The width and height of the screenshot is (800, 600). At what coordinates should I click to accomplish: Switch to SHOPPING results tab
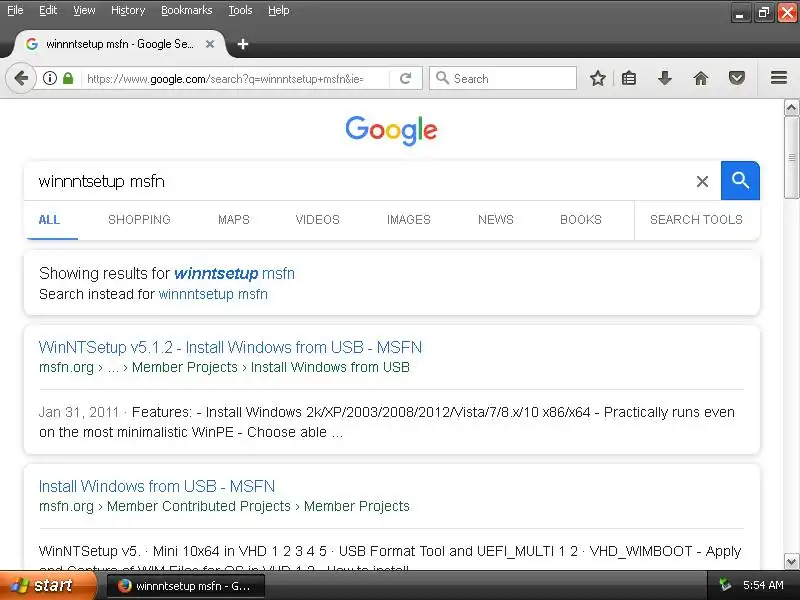point(139,220)
